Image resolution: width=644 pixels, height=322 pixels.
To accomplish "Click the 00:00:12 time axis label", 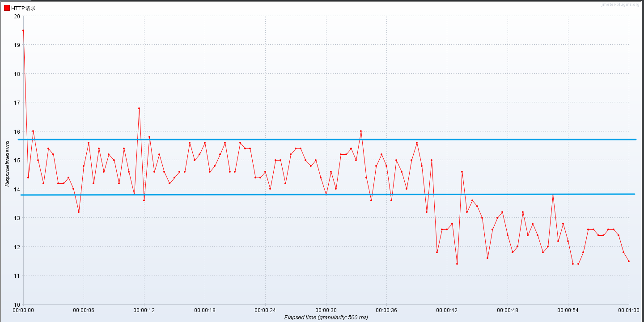I will [x=144, y=310].
